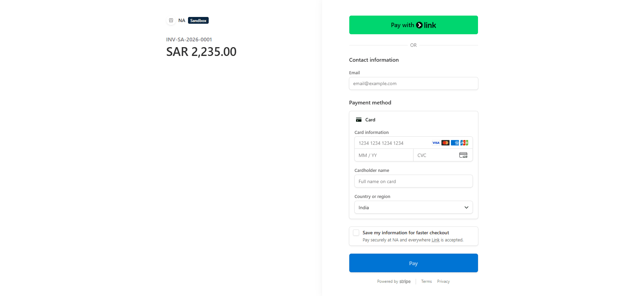Image resolution: width=644 pixels, height=296 pixels.
Task: Click the Visa card brand icon
Action: pyautogui.click(x=436, y=143)
